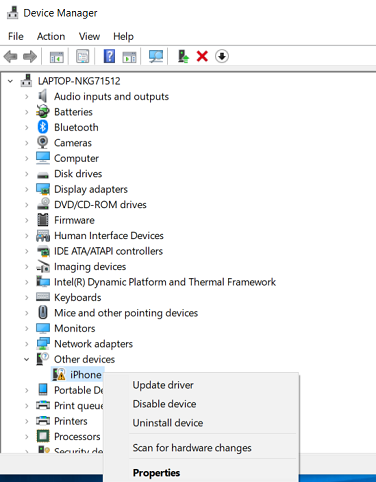Click the Display adapters icon
376x482 pixels.
[x=43, y=189]
